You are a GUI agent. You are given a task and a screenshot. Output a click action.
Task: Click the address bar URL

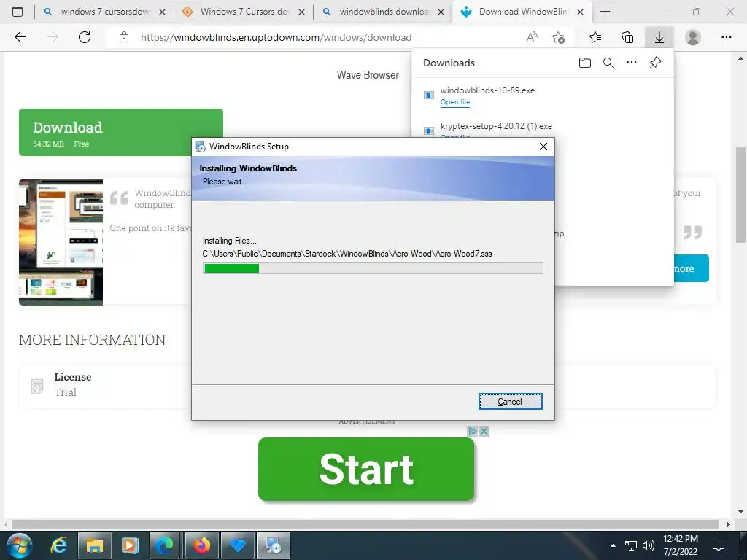276,37
